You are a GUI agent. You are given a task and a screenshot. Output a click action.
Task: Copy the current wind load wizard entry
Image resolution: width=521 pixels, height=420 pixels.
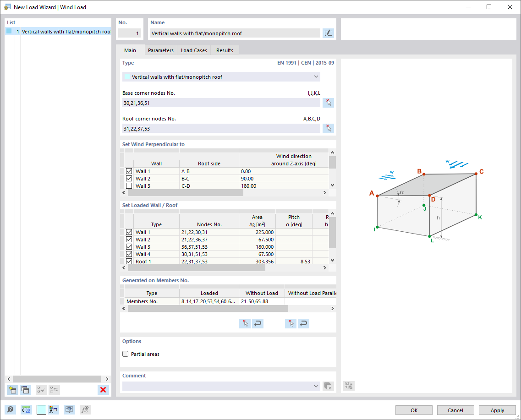tap(25, 390)
